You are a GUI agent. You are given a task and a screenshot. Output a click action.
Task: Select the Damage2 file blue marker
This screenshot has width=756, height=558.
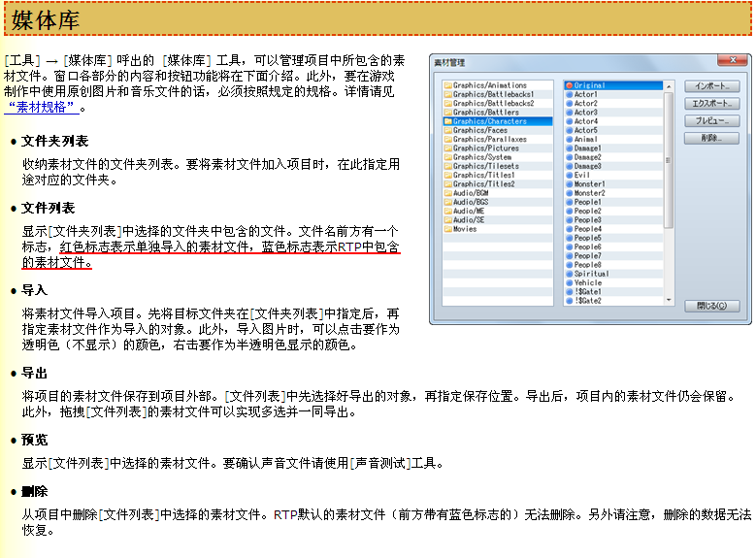[x=569, y=157]
